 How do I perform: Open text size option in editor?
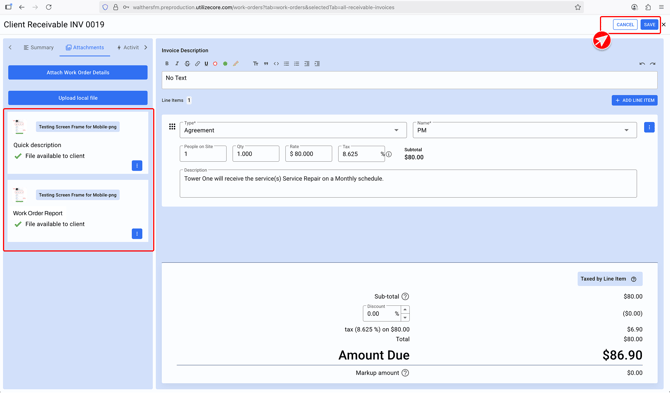(256, 64)
